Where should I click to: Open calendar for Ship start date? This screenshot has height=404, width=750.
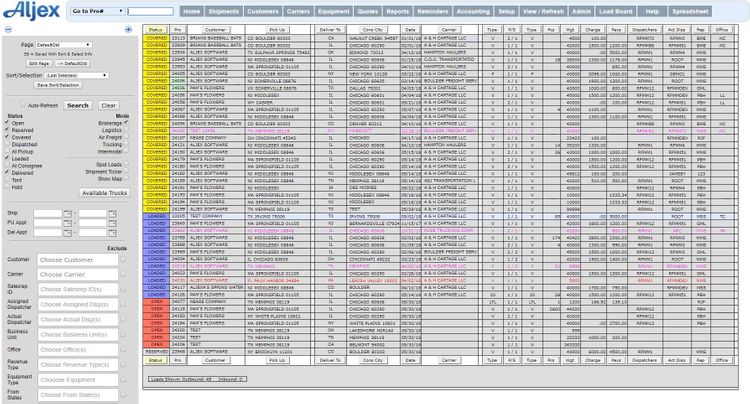pos(67,214)
